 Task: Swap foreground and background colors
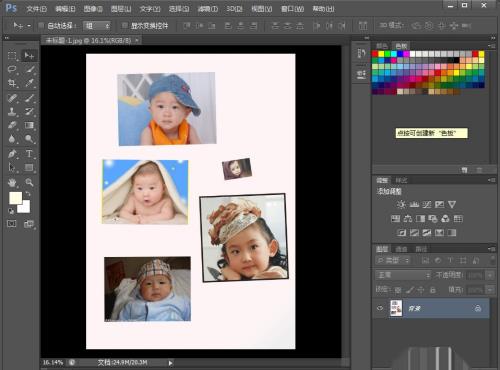(x=28, y=193)
